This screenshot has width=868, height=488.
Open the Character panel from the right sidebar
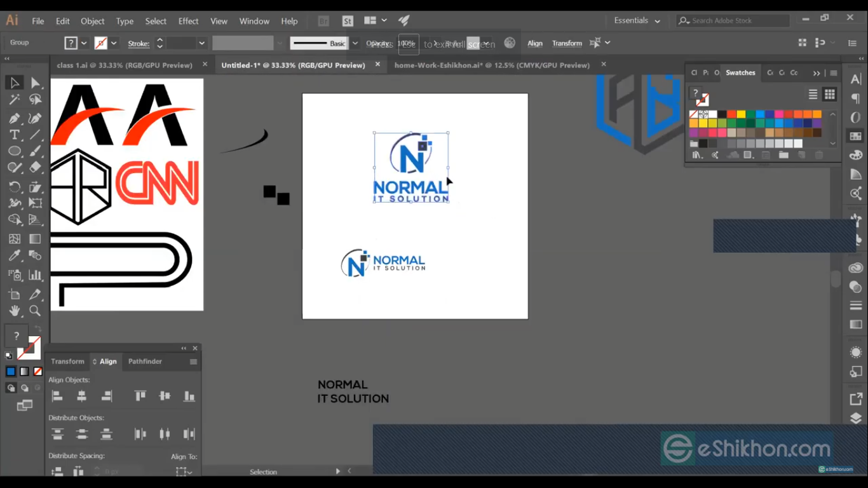pyautogui.click(x=856, y=79)
